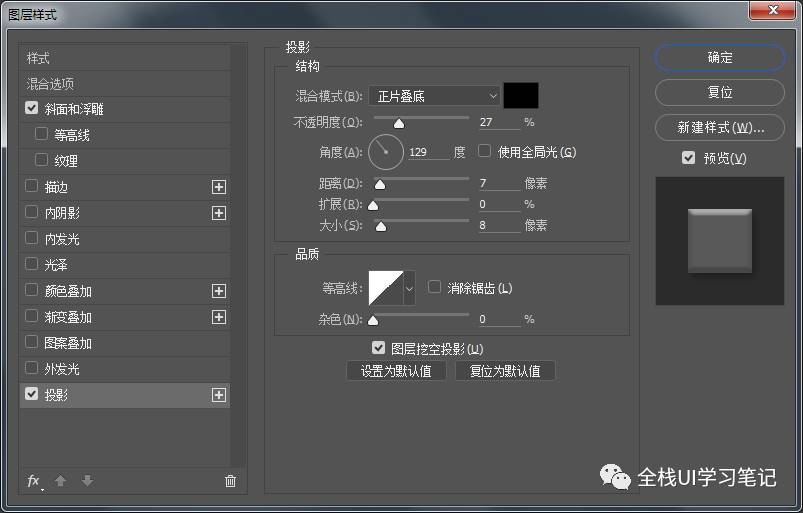
Task: Adjust the 距离 slider
Action: 379,184
